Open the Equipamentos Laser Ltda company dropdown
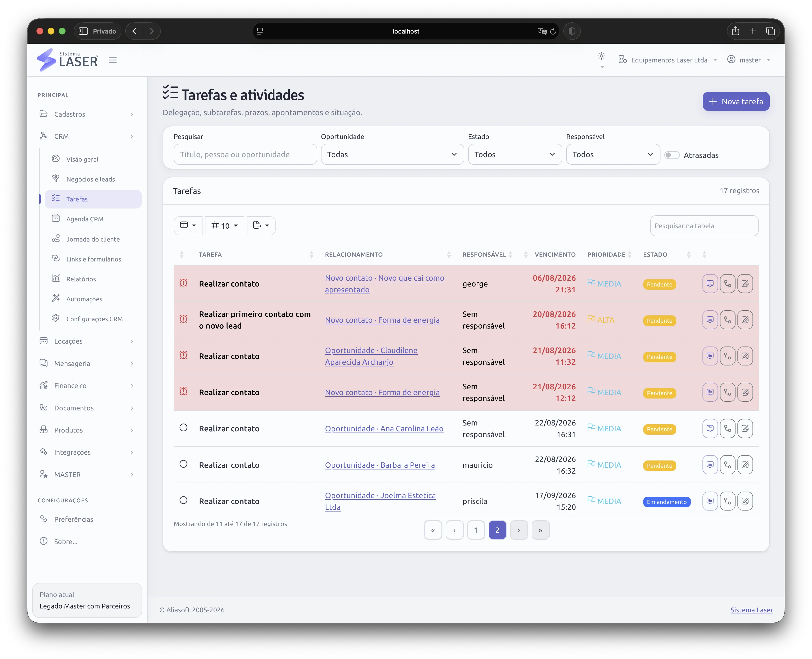The width and height of the screenshot is (812, 659). (668, 60)
